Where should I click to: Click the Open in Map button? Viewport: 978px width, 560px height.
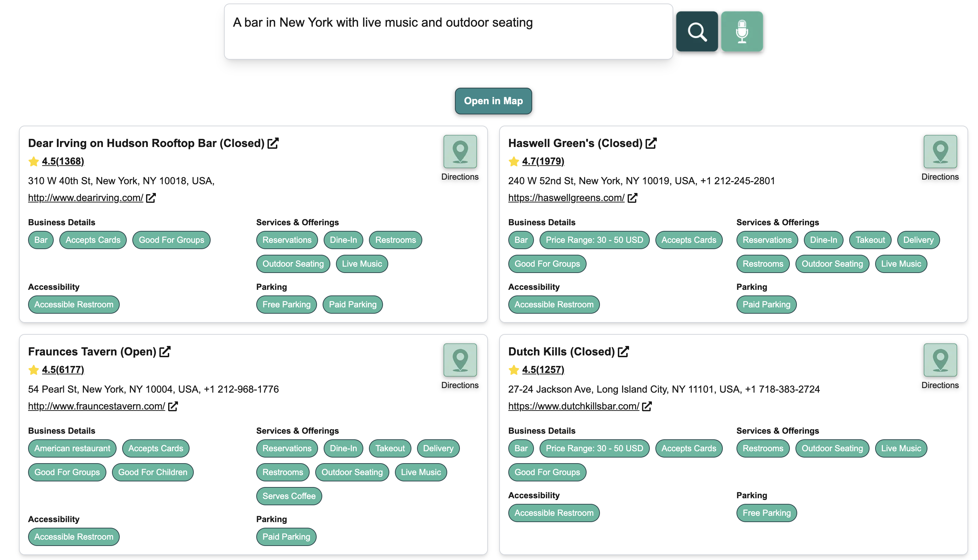click(x=493, y=101)
